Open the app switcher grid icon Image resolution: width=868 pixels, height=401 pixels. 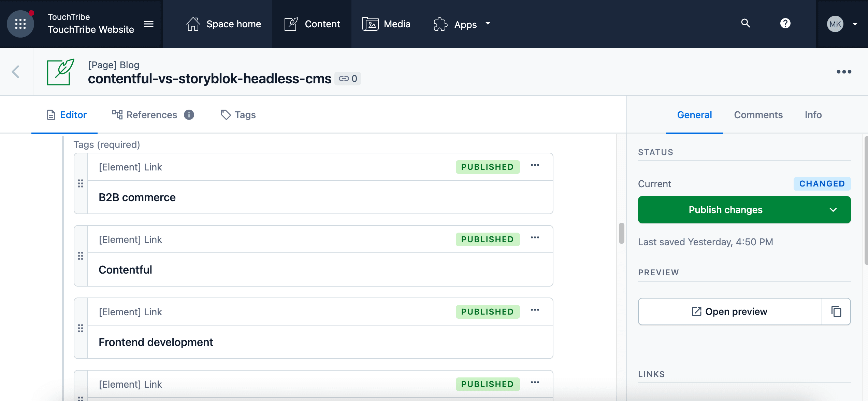click(20, 24)
